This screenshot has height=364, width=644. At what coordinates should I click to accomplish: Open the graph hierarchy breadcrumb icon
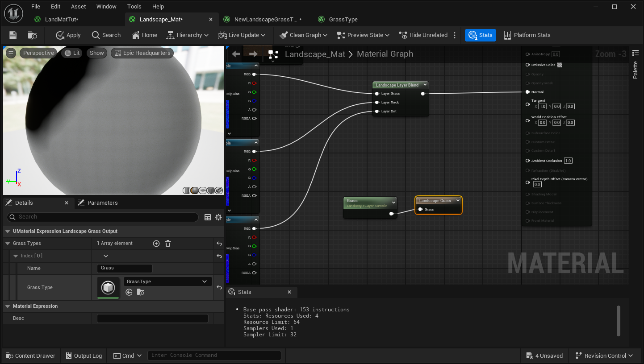(x=273, y=54)
